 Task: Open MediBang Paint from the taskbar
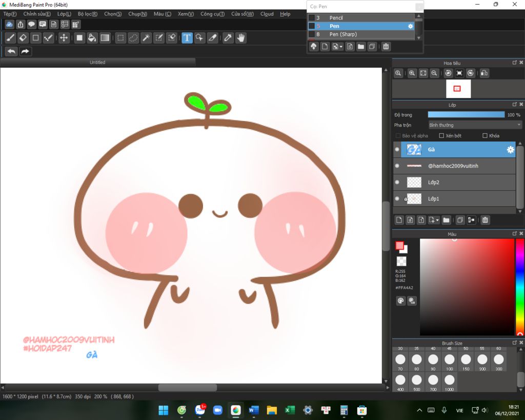point(236,410)
